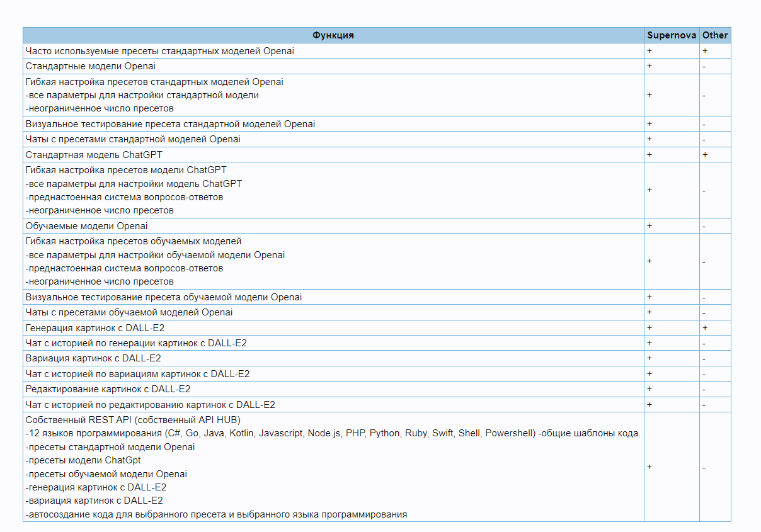
Task: Click Supernova '+' in the REST API row
Action: point(649,467)
